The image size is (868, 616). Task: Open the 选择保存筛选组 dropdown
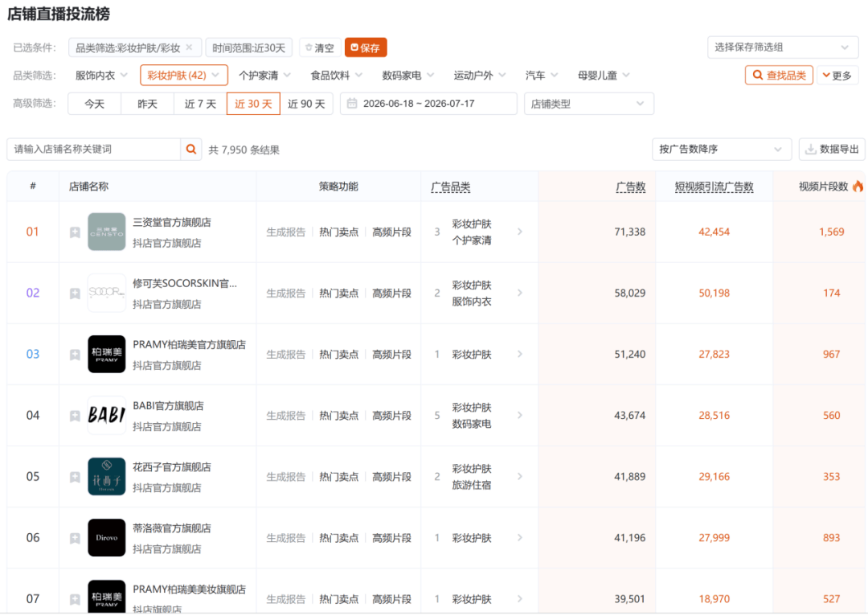coord(783,47)
